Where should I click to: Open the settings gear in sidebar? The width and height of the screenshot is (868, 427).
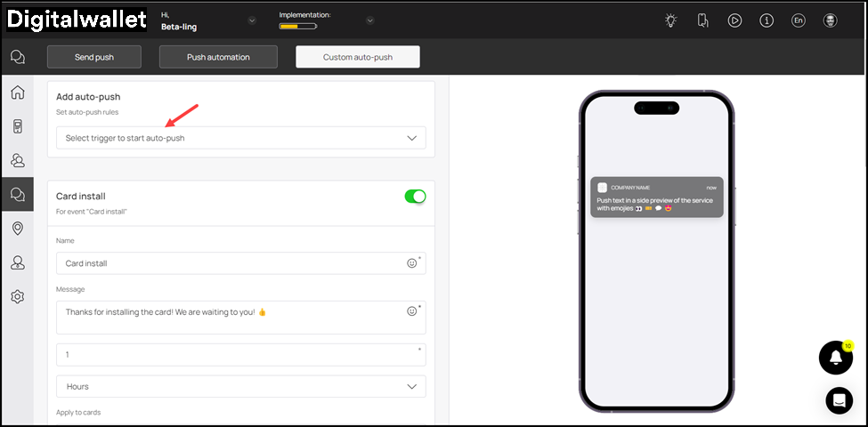tap(17, 296)
